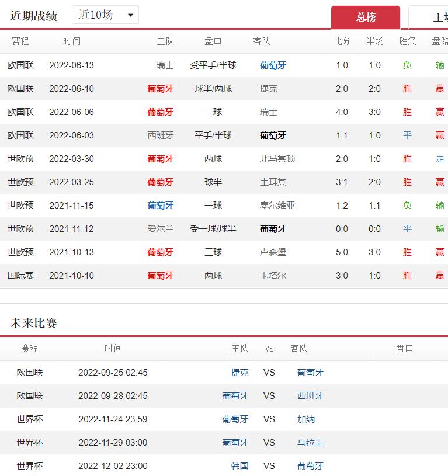Click 土耳其 in the 2022-03-25 row

[x=273, y=182]
